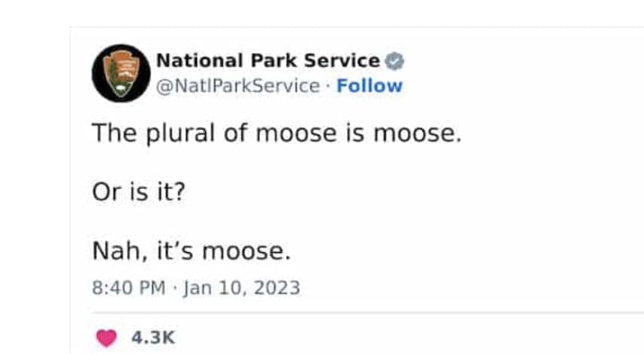This screenshot has height=354, width=644.
Task: Click the line "The plural of moose is moose."
Action: pyautogui.click(x=275, y=134)
